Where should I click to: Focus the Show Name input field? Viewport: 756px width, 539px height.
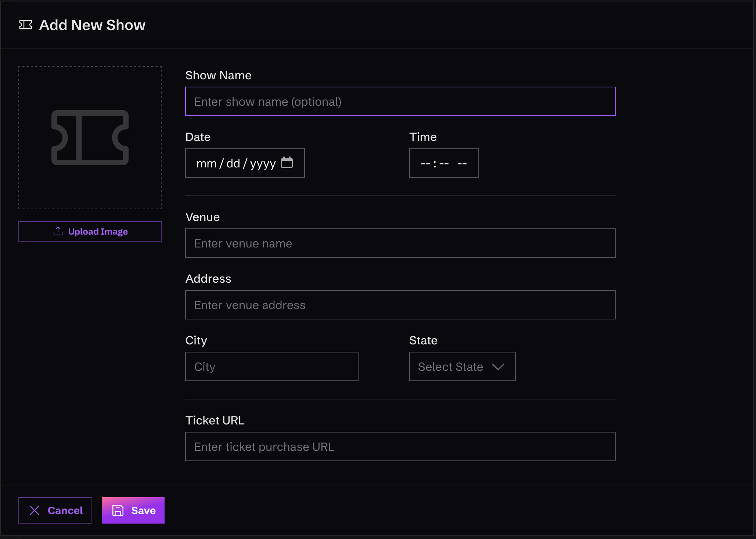tap(400, 101)
